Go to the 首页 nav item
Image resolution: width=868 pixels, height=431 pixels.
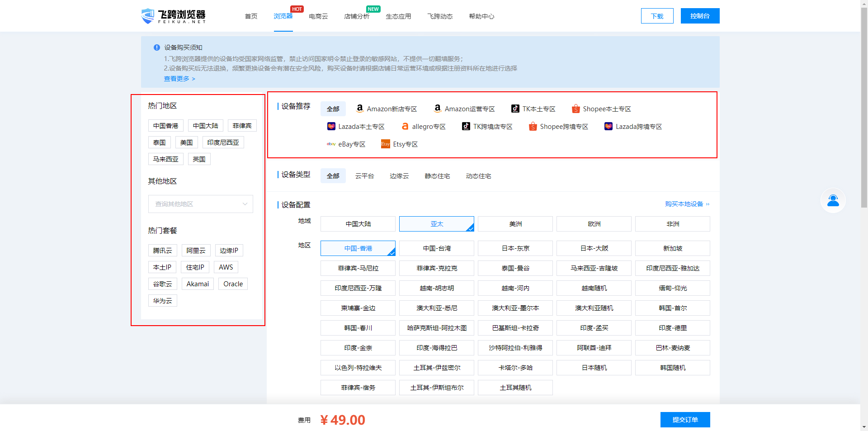(x=251, y=16)
